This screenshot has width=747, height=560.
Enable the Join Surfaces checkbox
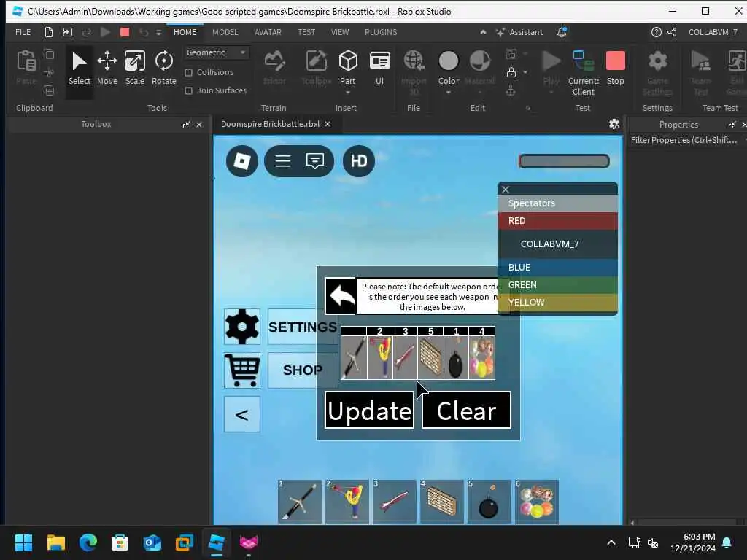pyautogui.click(x=189, y=90)
